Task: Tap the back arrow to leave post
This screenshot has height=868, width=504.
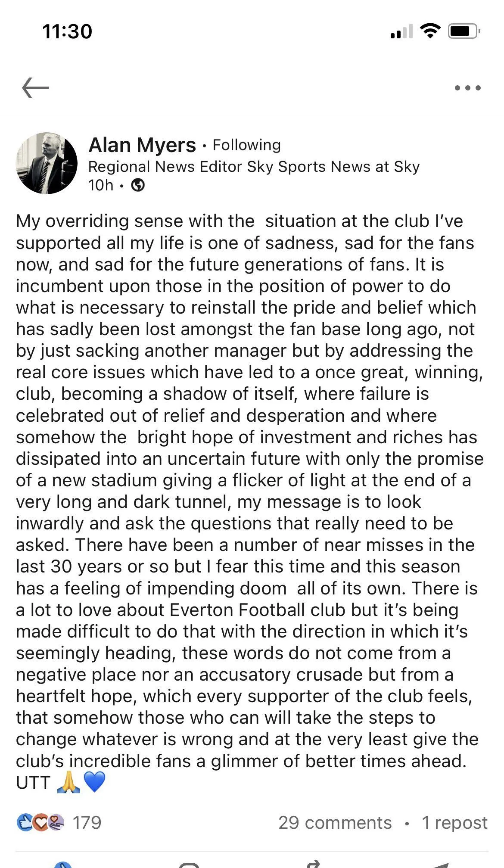Action: (35, 88)
